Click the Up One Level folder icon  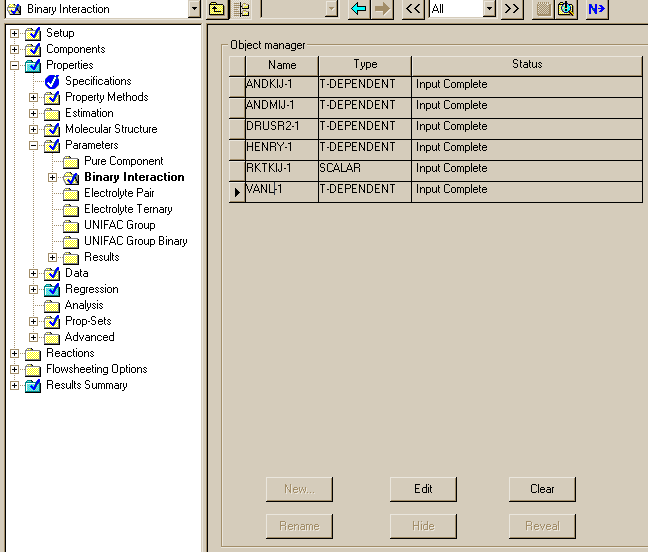click(217, 9)
